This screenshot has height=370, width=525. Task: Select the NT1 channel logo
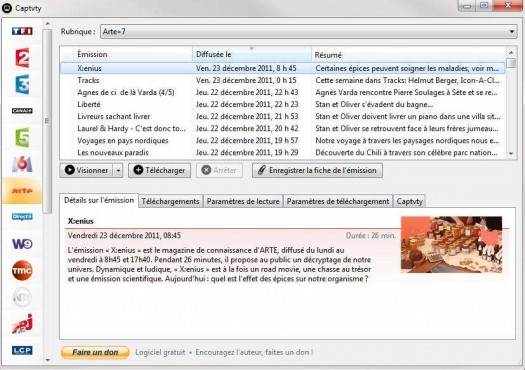pyautogui.click(x=22, y=297)
